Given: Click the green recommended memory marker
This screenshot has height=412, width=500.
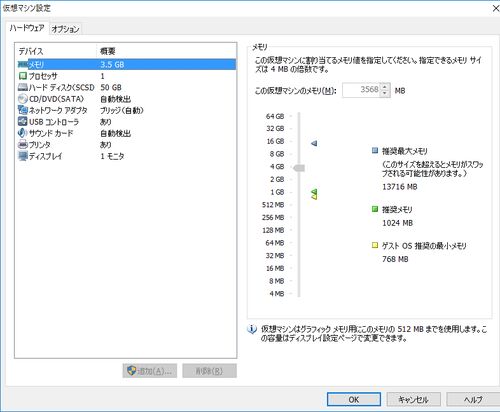Looking at the screenshot, I should tap(314, 191).
